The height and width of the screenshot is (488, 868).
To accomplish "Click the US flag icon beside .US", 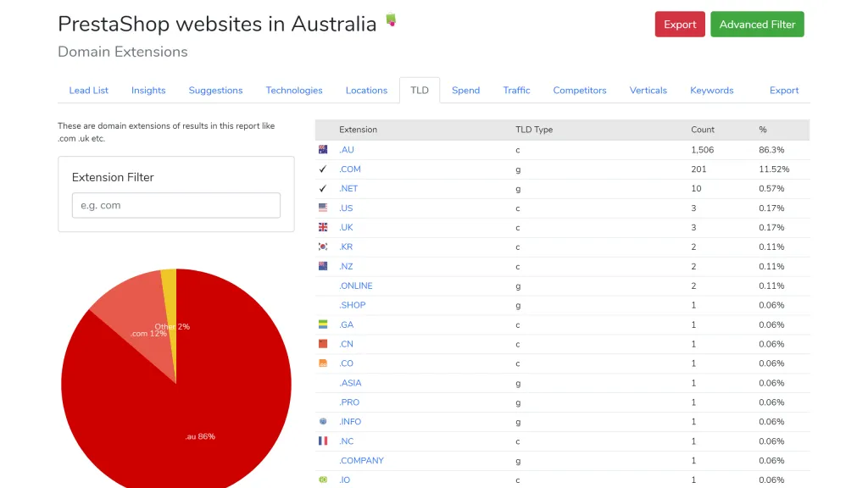I will [x=323, y=208].
